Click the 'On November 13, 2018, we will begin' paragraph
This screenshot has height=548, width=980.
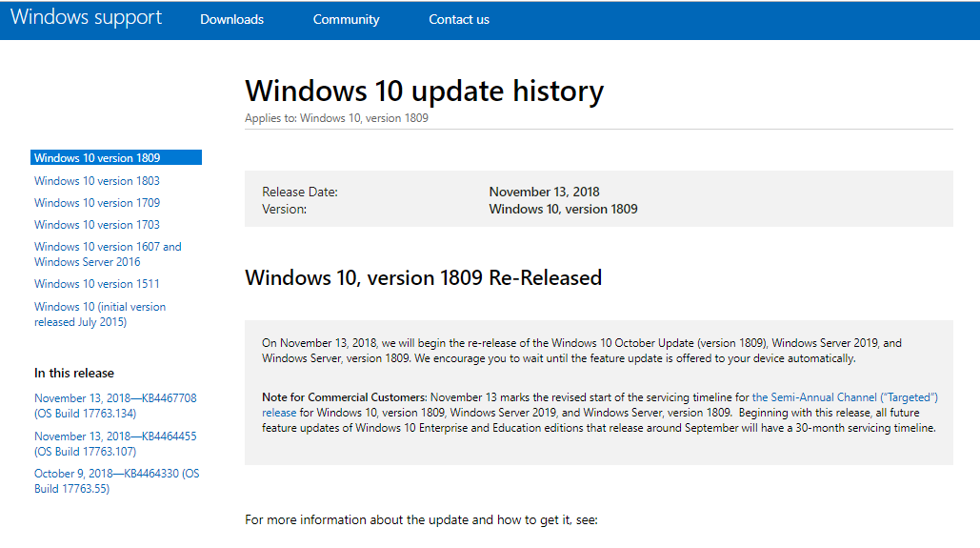(x=582, y=351)
